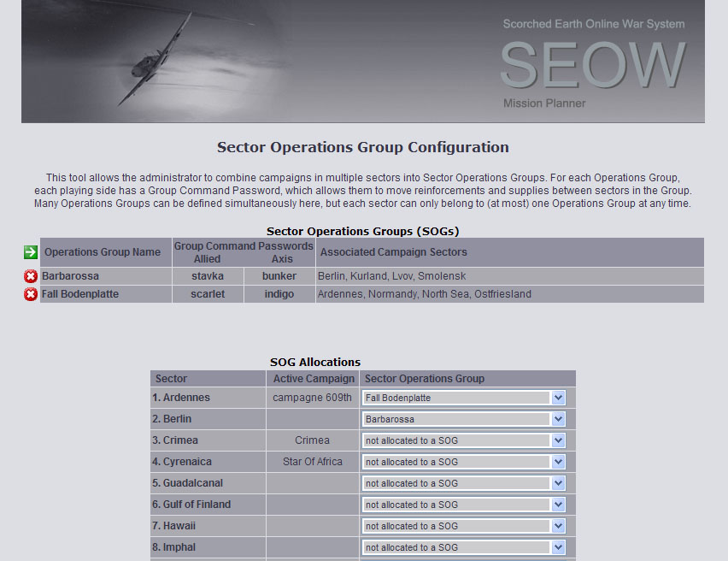Remove the Fall Bodenplatte group via red X
Image resolution: width=728 pixels, height=561 pixels.
(31, 294)
